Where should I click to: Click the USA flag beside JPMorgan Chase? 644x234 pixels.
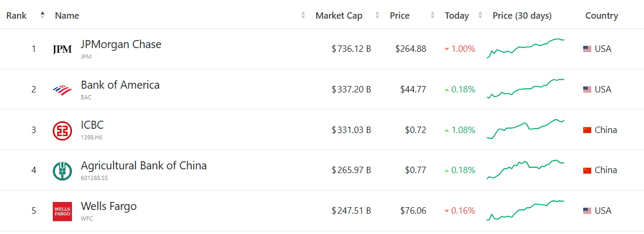(587, 49)
